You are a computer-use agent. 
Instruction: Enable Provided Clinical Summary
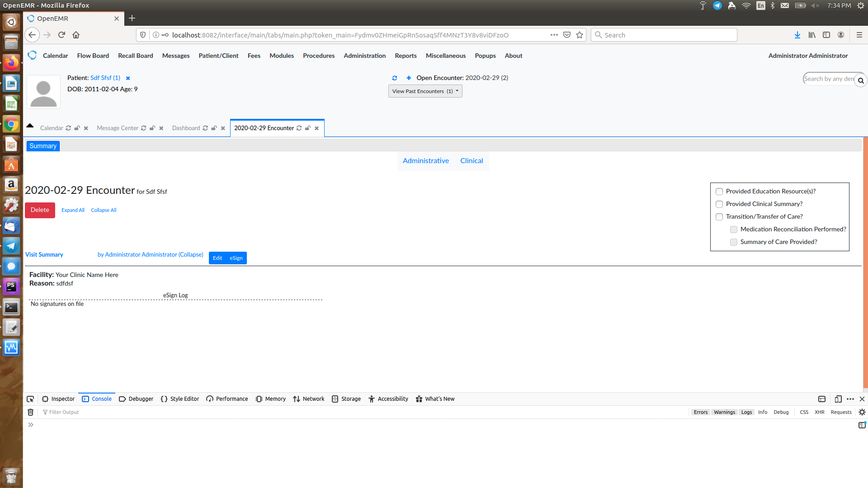[x=719, y=204]
